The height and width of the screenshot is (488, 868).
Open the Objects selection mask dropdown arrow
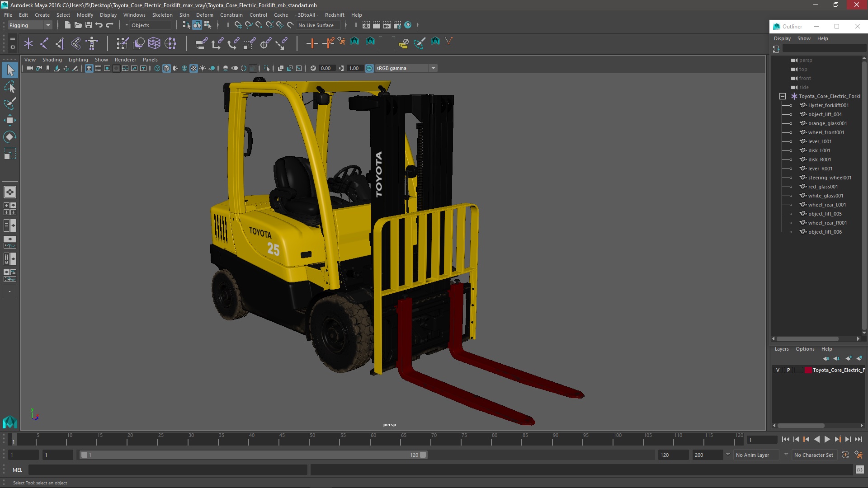pyautogui.click(x=127, y=25)
